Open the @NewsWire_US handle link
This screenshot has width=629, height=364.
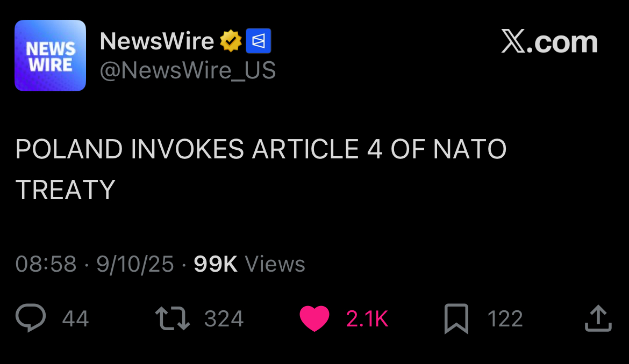click(x=188, y=70)
